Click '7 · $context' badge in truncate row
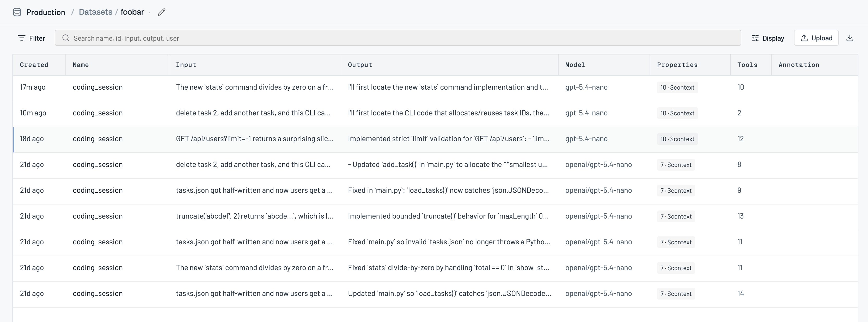Viewport: 868px width, 322px height. (676, 216)
